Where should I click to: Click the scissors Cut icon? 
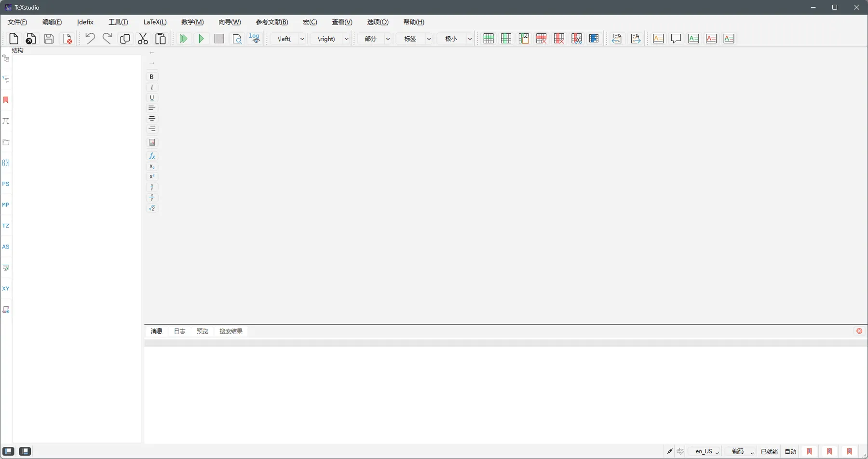(143, 39)
